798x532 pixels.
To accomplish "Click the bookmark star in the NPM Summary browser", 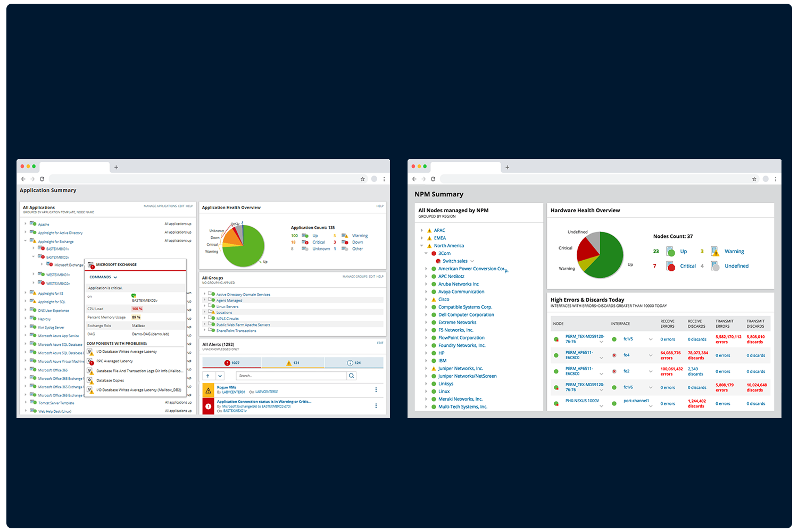I will [x=754, y=179].
